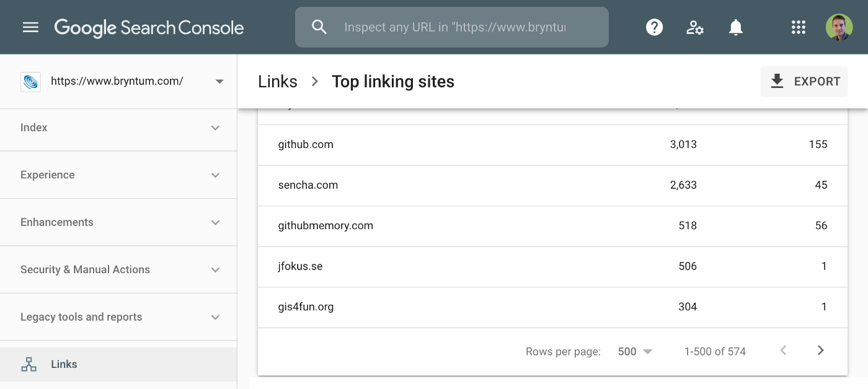Image resolution: width=868 pixels, height=389 pixels.
Task: Open the Google apps grid
Action: (799, 27)
